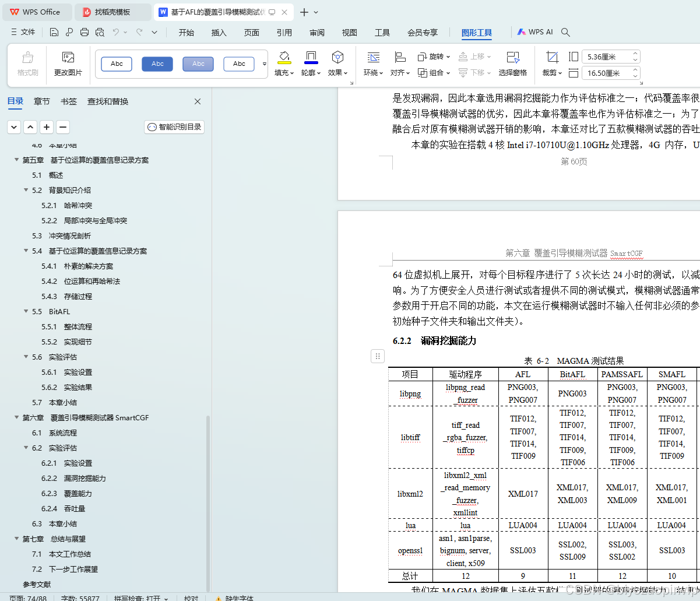Screen dimensions: 700x601
Task: Click the print icon in quick access bar
Action: (84, 33)
